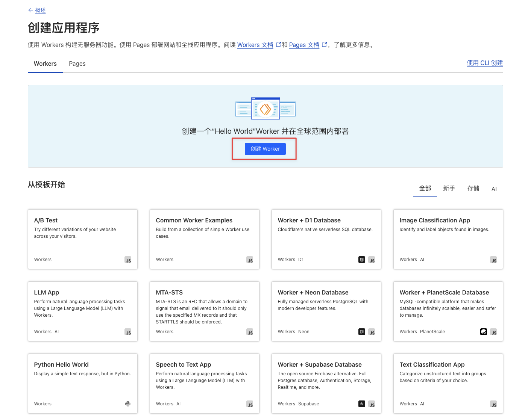Select the AI template filter tab
528x420 pixels.
(x=494, y=189)
